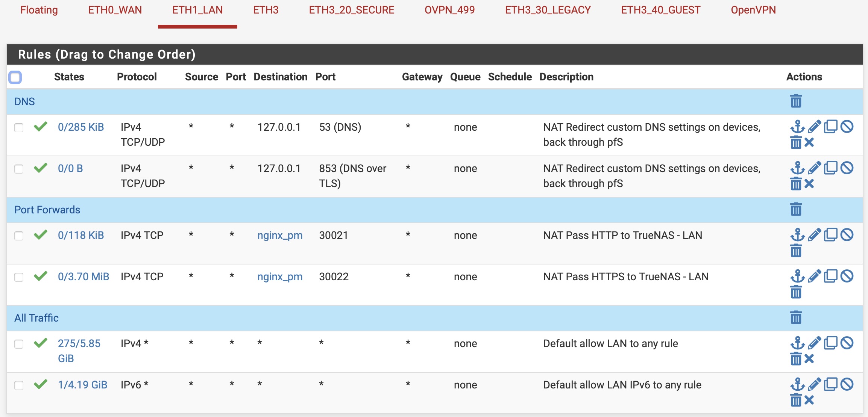Kill states on Default allow LAN IPv6 rule
The height and width of the screenshot is (417, 868).
tap(809, 400)
